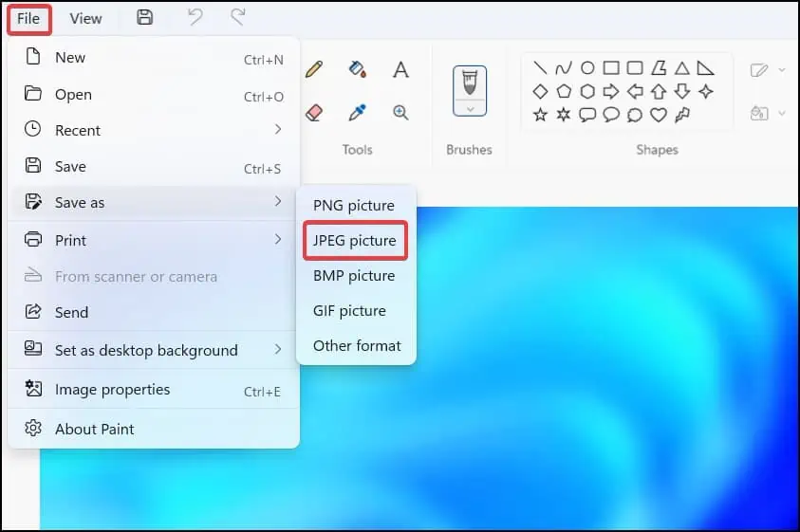Open the View menu
Screen dimensions: 800x532
click(x=85, y=18)
